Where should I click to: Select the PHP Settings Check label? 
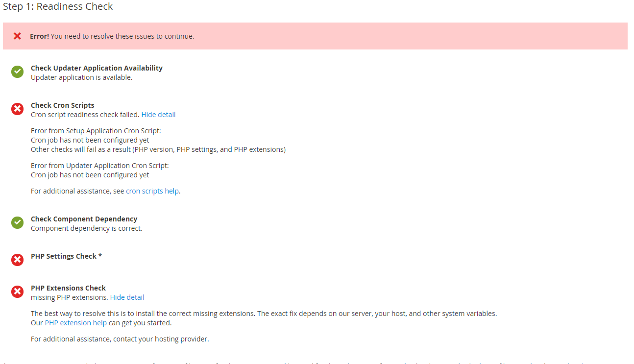66,256
